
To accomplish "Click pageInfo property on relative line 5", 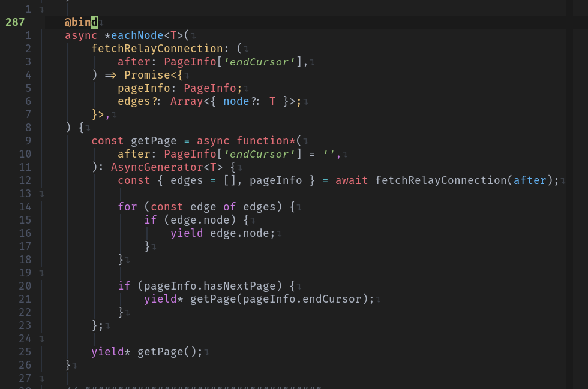I will pos(144,88).
